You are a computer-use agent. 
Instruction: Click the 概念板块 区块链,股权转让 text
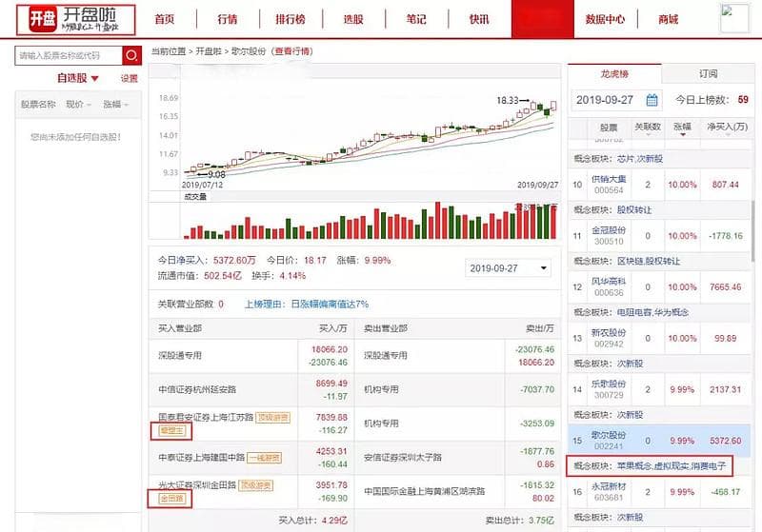(x=627, y=261)
